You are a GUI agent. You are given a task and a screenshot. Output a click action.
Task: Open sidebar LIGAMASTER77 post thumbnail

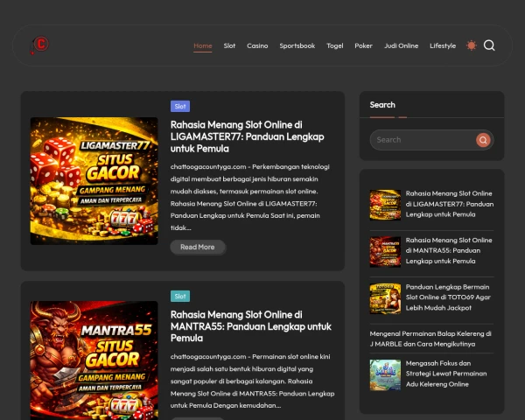coord(385,205)
